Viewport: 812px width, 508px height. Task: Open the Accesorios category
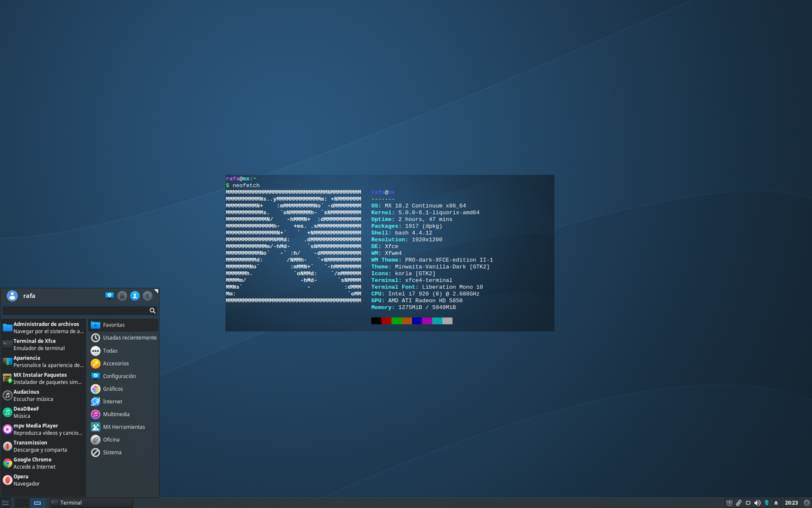pos(123,363)
